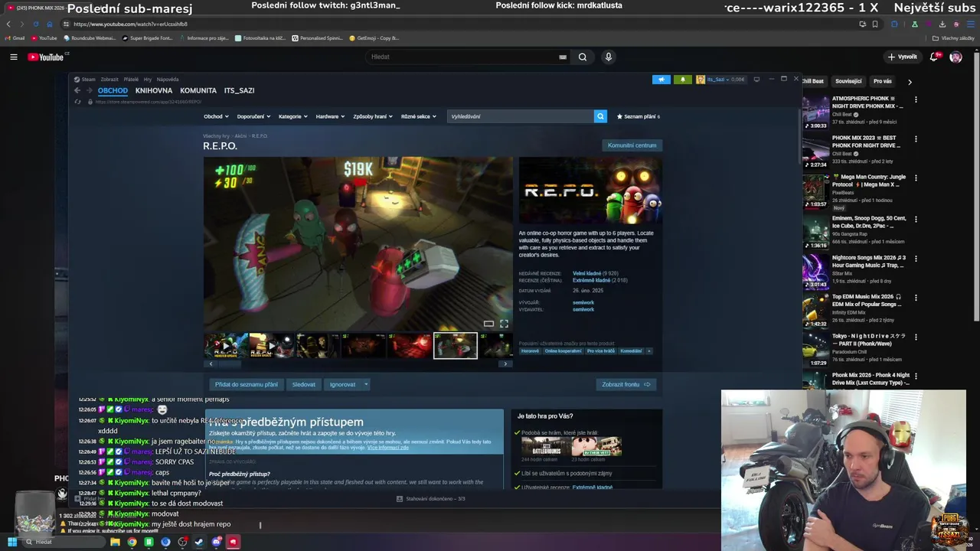This screenshot has height=551, width=980.
Task: Click the YouTube search magnifier button
Action: (583, 57)
